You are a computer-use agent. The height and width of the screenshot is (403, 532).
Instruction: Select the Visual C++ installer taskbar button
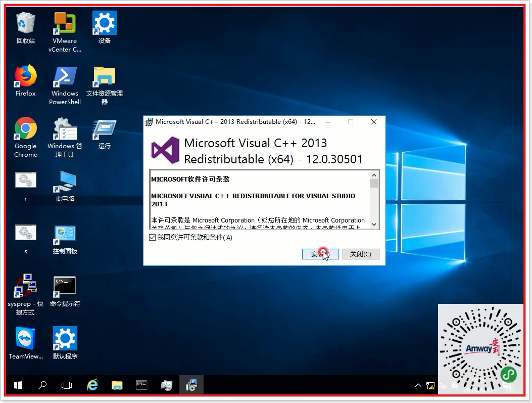[x=191, y=385]
